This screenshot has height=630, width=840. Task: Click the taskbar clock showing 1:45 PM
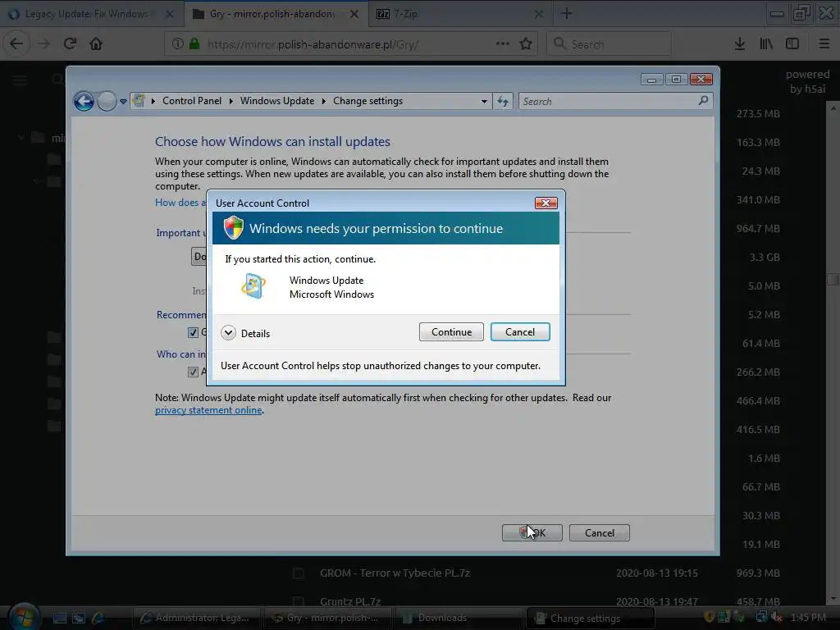pyautogui.click(x=808, y=618)
